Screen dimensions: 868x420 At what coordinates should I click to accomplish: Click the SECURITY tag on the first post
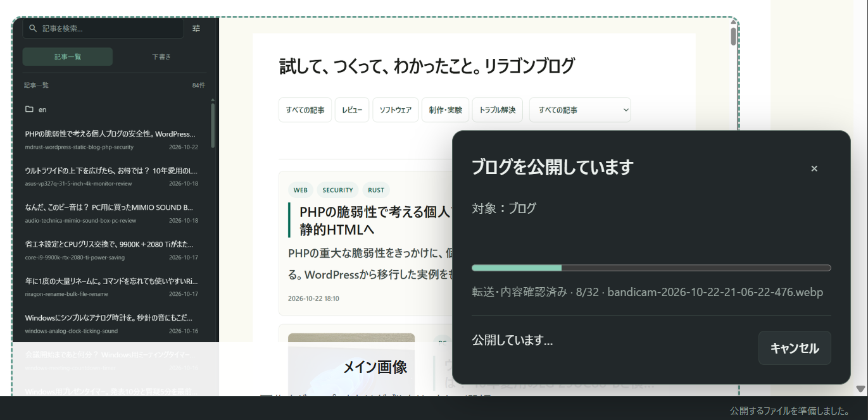tap(337, 190)
